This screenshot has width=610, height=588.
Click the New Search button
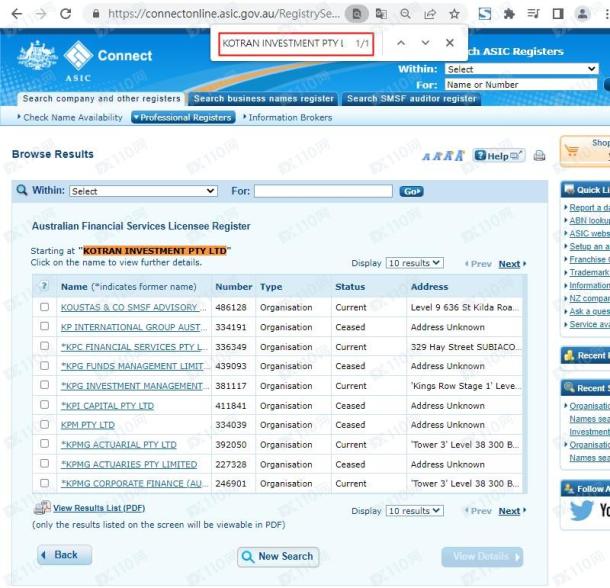click(x=278, y=556)
